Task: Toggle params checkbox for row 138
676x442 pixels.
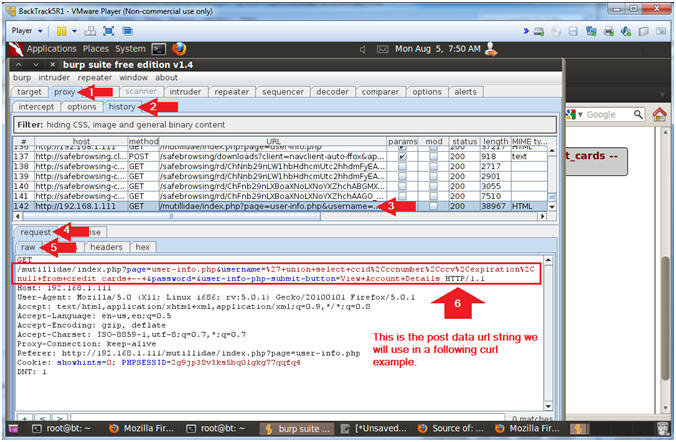Action: tap(402, 166)
